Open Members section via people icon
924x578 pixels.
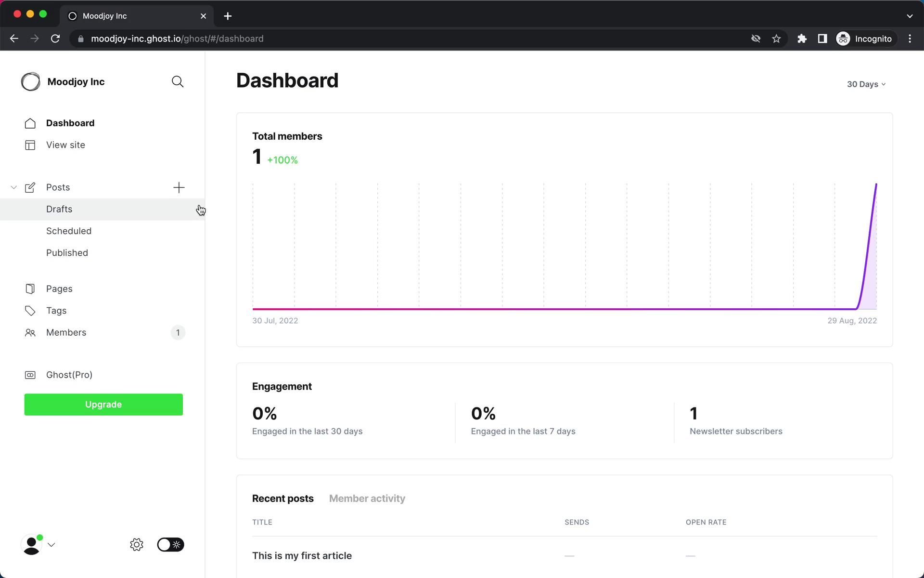click(30, 333)
